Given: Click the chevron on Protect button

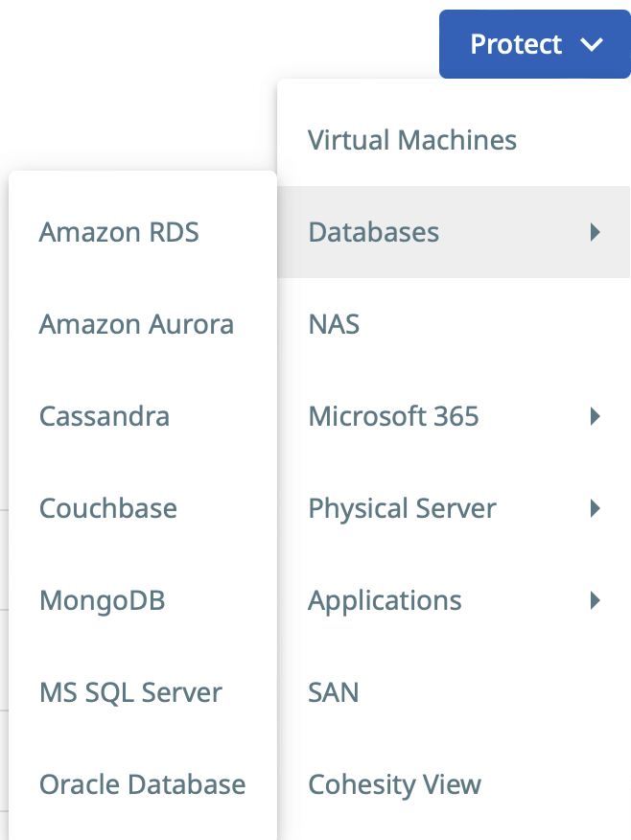Looking at the screenshot, I should tap(592, 44).
